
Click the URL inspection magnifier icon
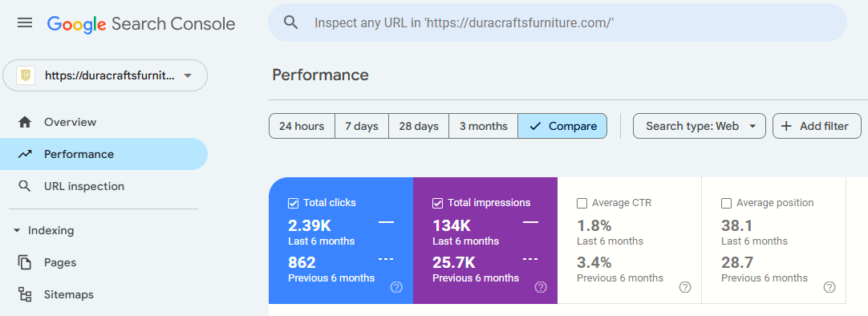click(25, 187)
